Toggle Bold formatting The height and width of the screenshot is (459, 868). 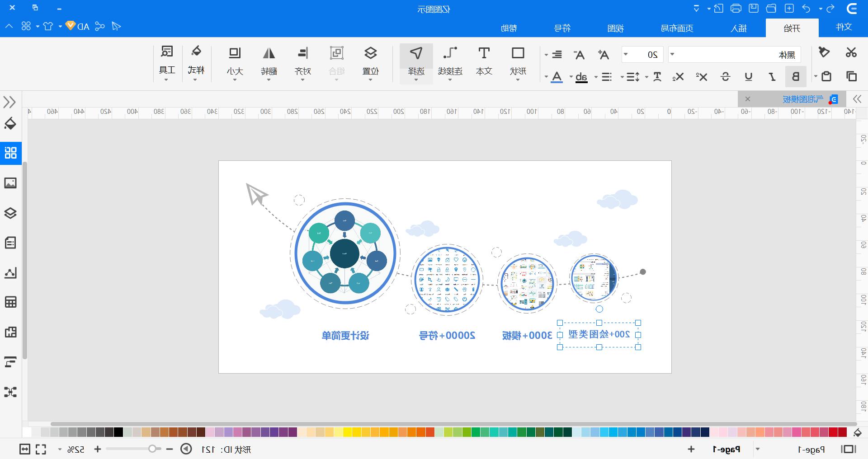pyautogui.click(x=796, y=76)
